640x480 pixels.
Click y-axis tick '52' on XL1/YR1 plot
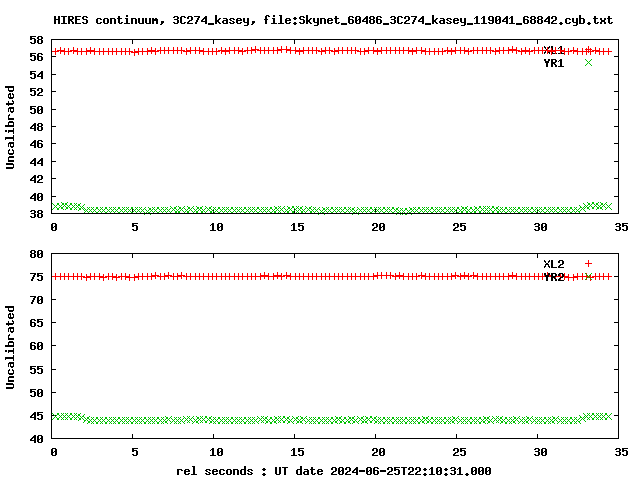[36, 92]
